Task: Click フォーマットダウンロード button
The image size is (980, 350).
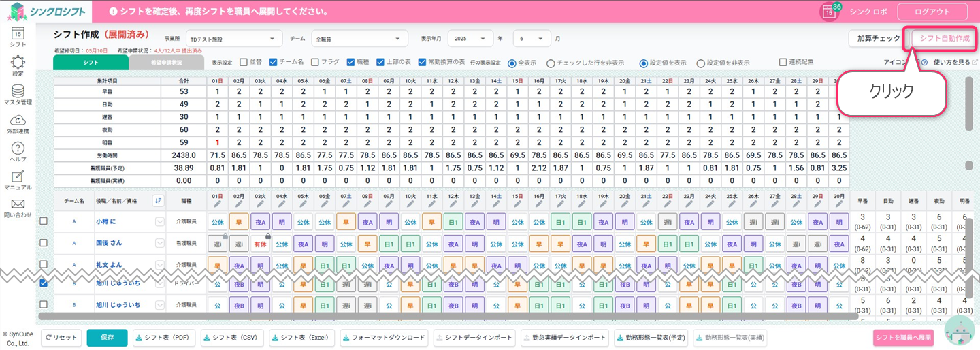Action: pyautogui.click(x=385, y=338)
